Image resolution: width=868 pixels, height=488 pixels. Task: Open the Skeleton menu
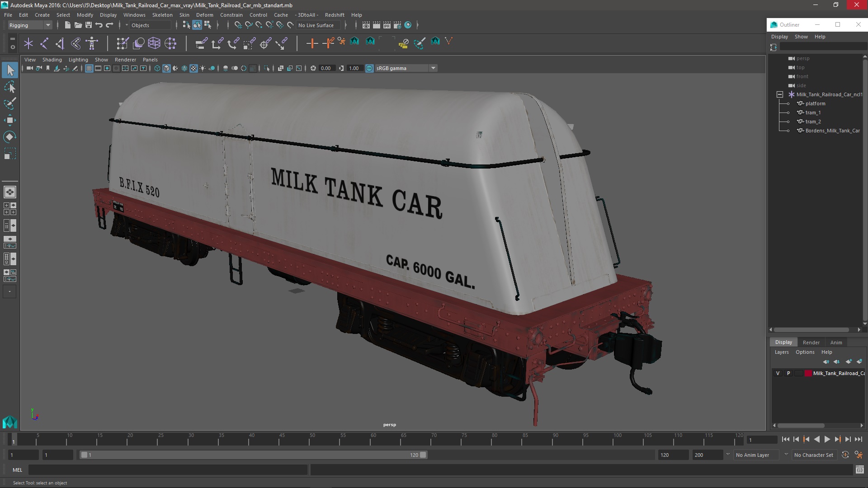point(162,15)
